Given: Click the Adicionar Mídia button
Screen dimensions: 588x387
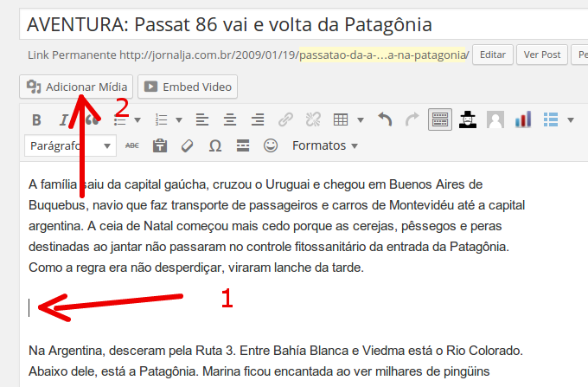Looking at the screenshot, I should (76, 87).
